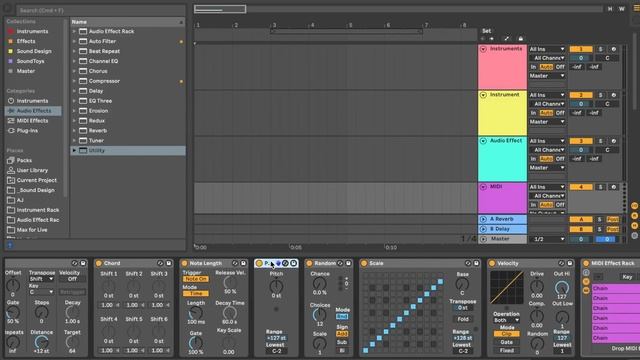
Task: Select the MIDI Effects category
Action: 32,121
